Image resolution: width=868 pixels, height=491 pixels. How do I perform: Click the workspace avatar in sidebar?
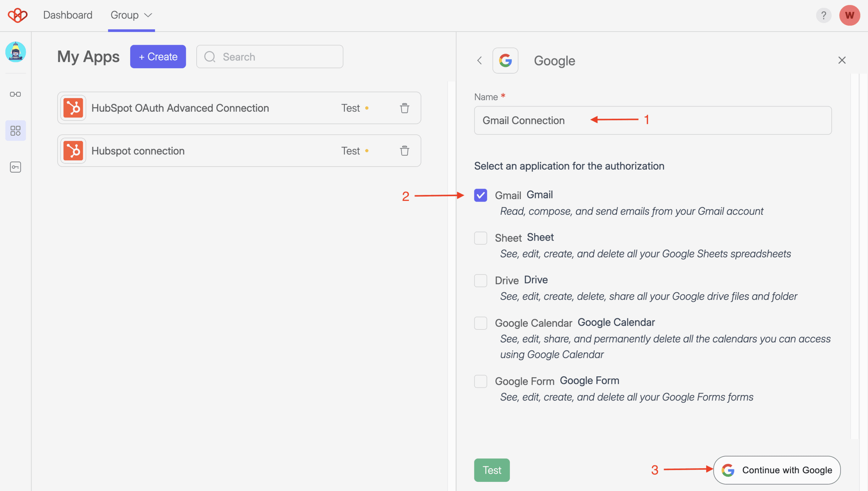pyautogui.click(x=16, y=52)
